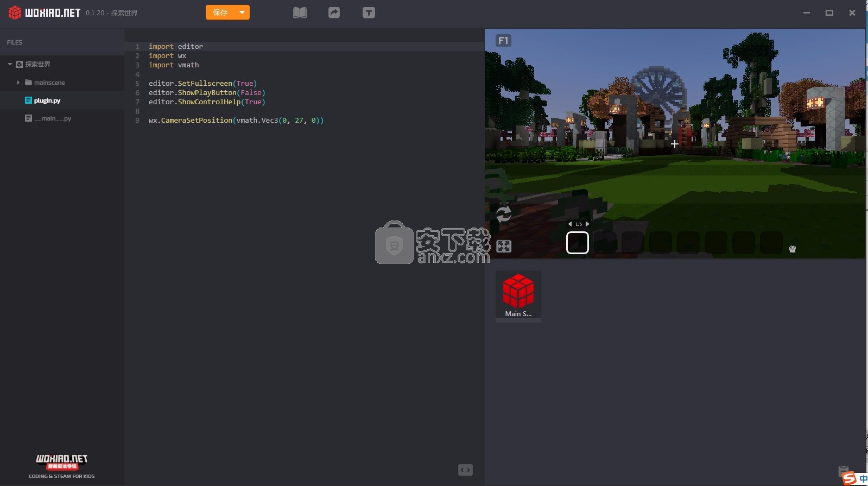868x486 pixels.
Task: Click the 探索世界 project file icon
Action: tap(19, 64)
